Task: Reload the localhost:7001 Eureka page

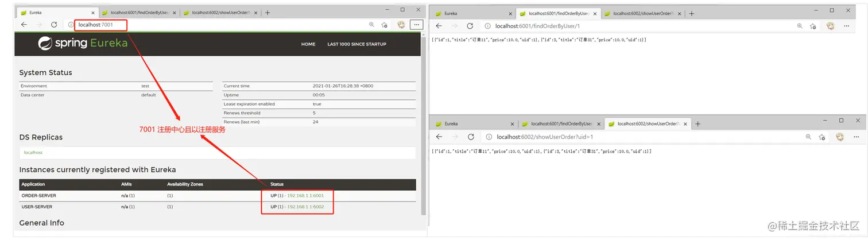Action: click(54, 25)
